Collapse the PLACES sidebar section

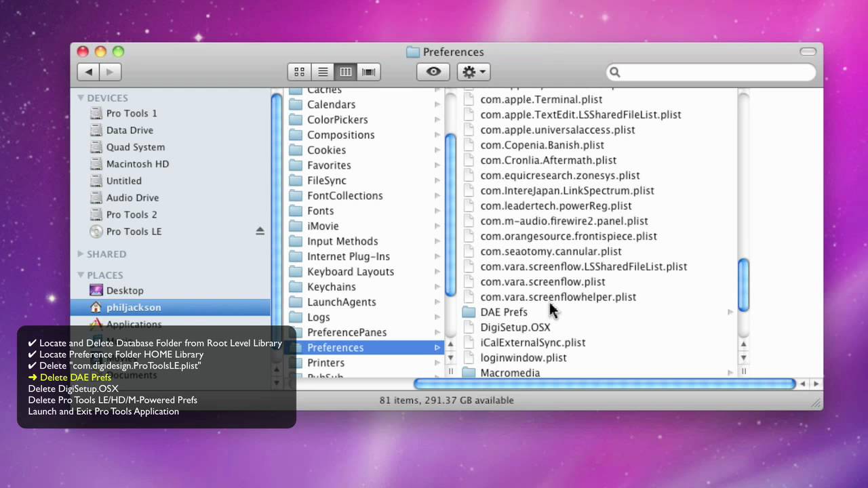[x=81, y=274]
